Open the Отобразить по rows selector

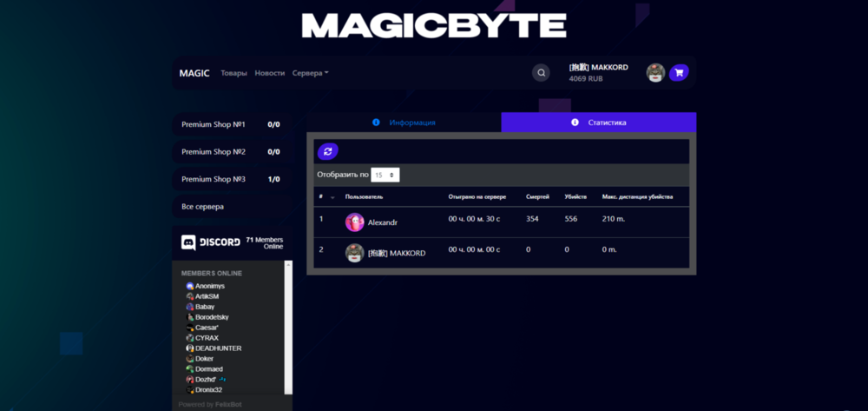click(385, 175)
